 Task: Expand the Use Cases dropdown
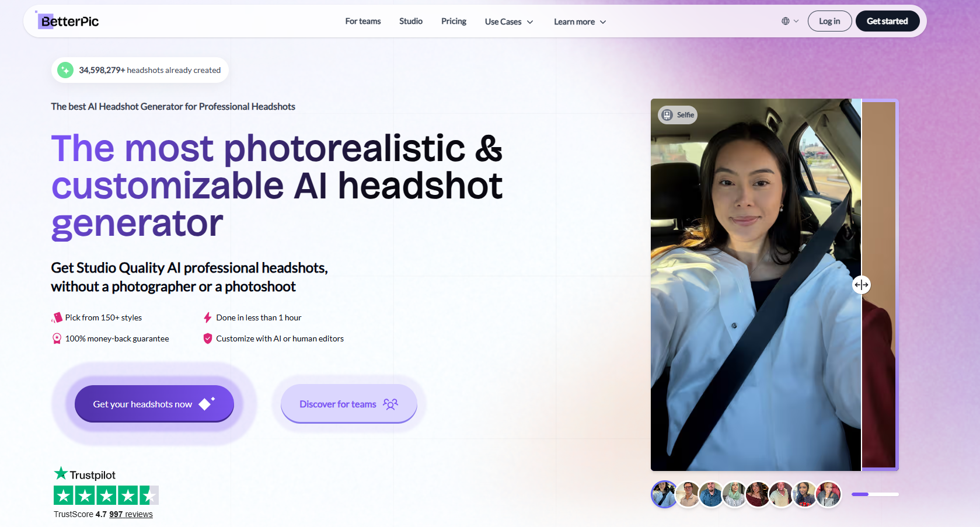point(508,22)
